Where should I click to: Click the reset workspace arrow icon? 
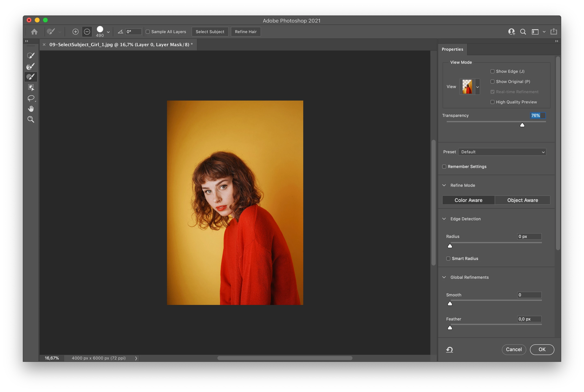tap(449, 349)
